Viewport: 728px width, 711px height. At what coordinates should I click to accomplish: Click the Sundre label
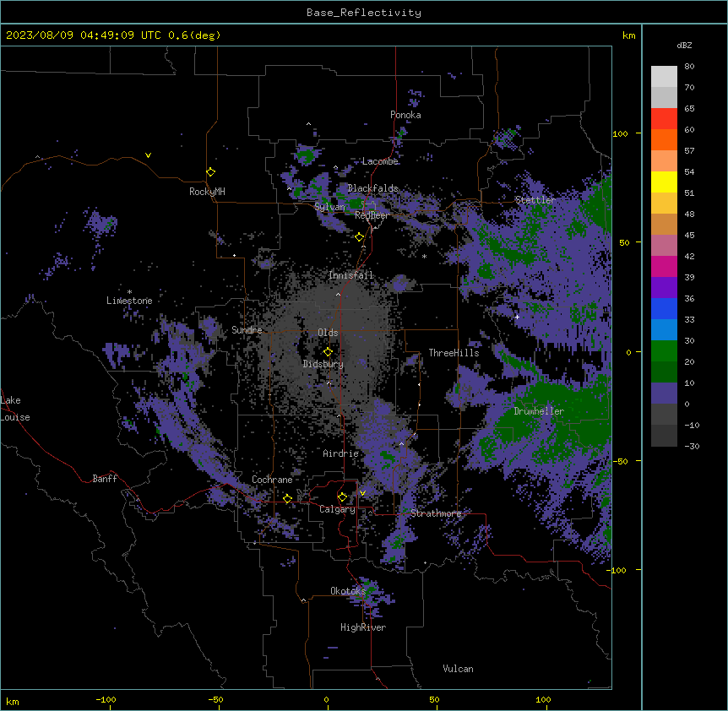point(247,330)
